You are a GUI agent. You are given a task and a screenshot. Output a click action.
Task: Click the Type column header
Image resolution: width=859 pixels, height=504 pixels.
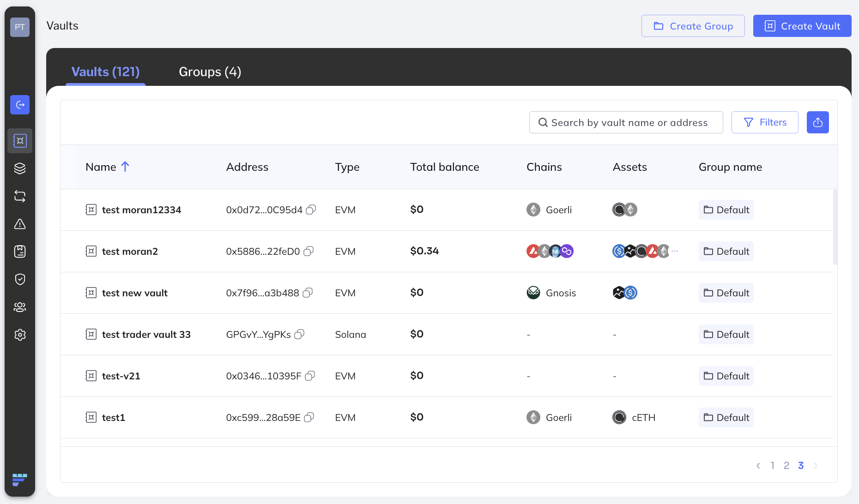(x=347, y=167)
